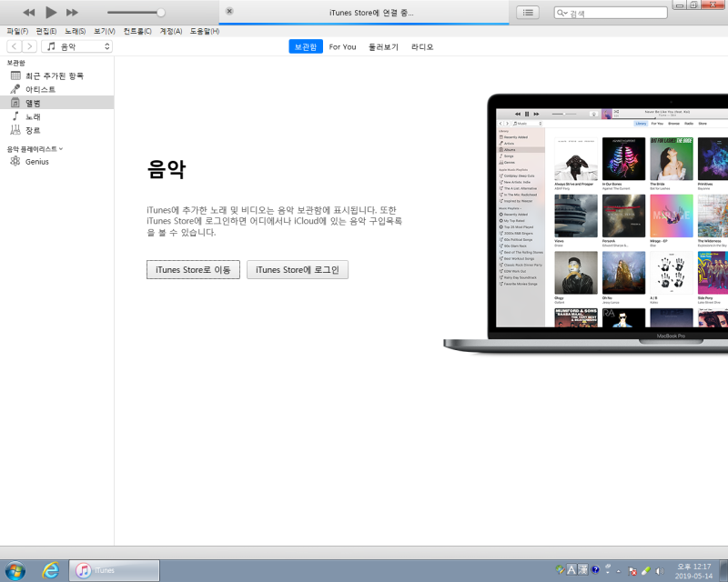This screenshot has width=728, height=582.
Task: Open the system volume speaker icon
Action: tap(659, 571)
